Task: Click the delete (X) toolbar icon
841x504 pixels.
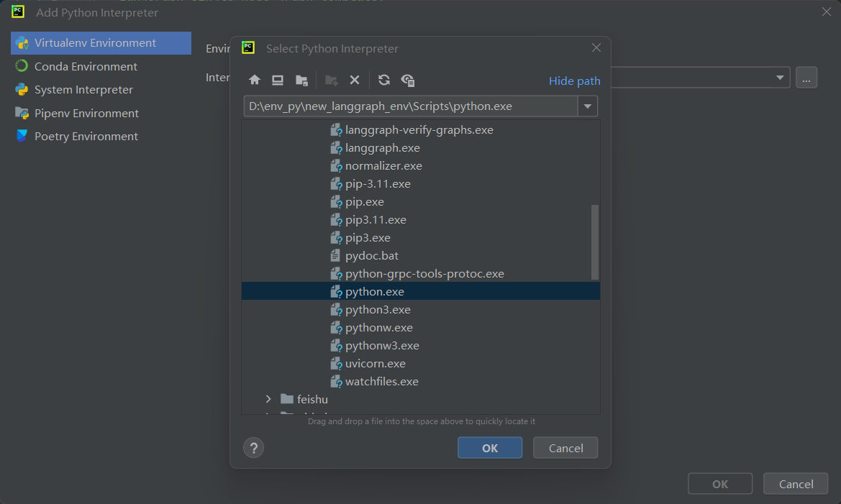Action: (355, 80)
